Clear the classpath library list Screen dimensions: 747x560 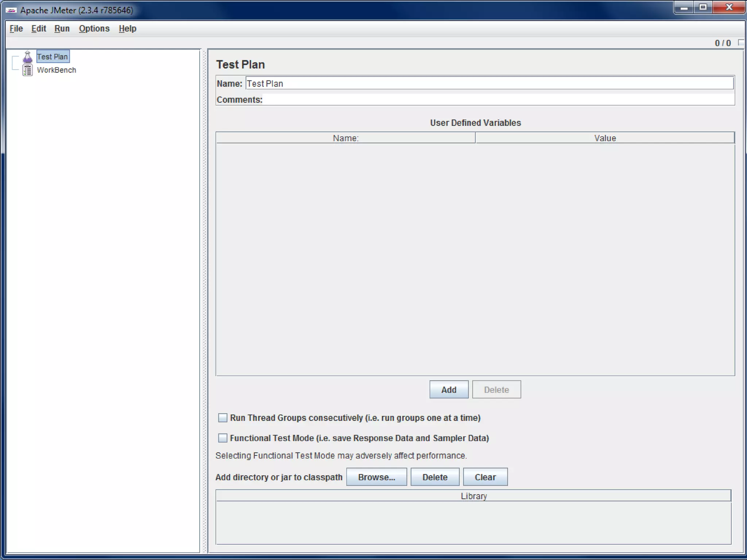point(485,477)
